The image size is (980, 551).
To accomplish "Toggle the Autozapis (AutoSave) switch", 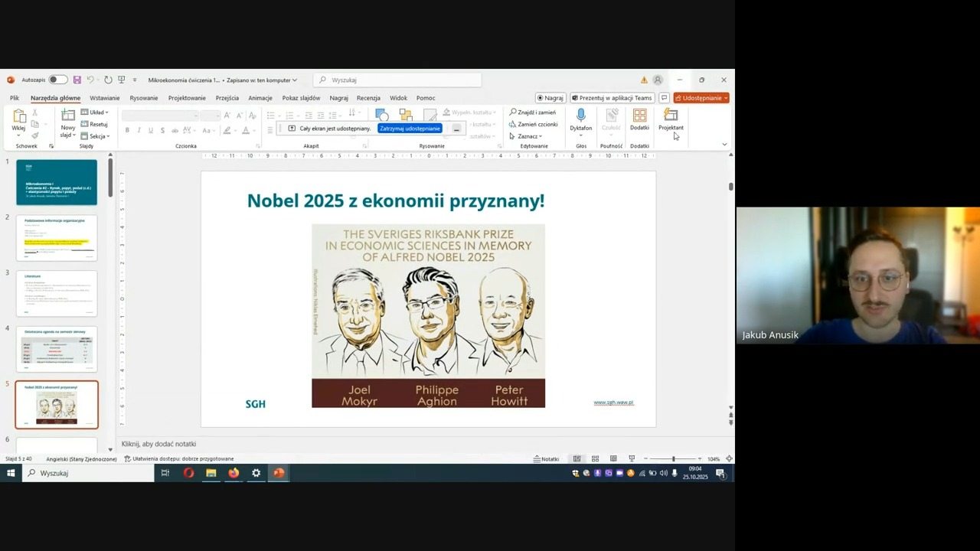I will click(57, 80).
